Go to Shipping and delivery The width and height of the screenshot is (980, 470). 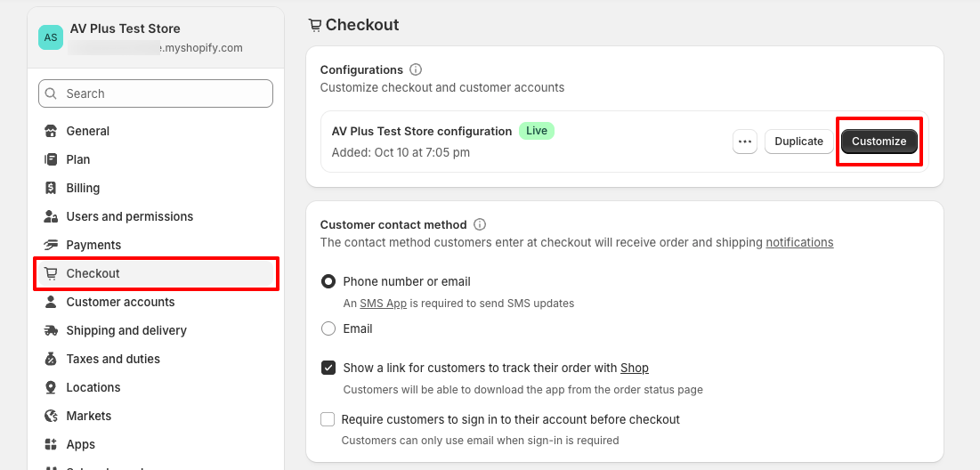click(156, 330)
